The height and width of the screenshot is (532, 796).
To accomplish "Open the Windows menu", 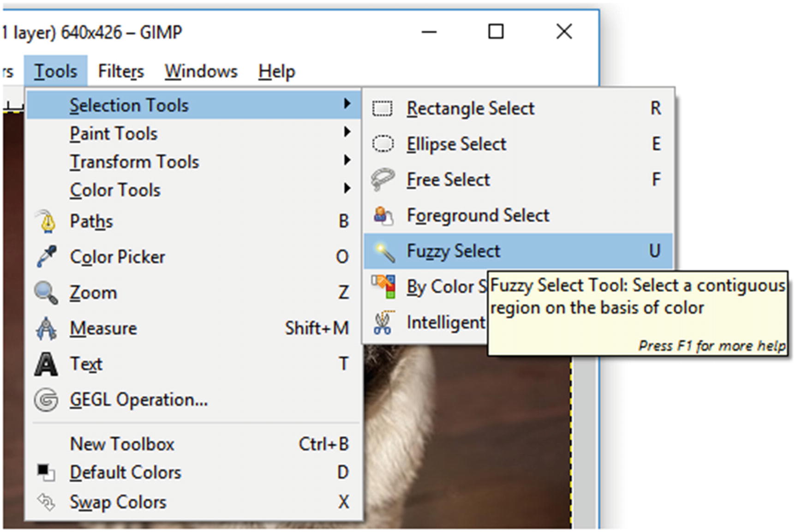I will [201, 71].
